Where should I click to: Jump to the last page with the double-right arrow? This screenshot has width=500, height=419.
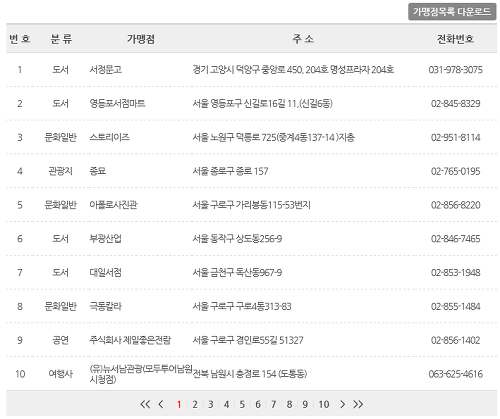358,404
